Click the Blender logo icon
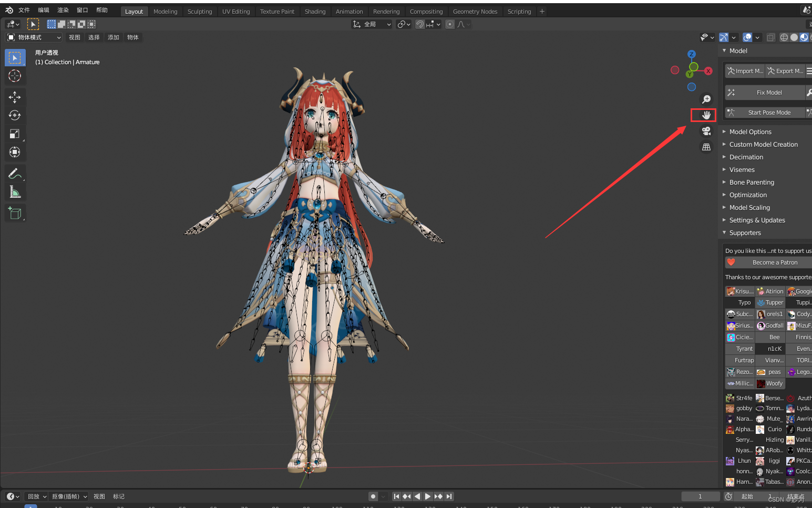 pos(9,10)
